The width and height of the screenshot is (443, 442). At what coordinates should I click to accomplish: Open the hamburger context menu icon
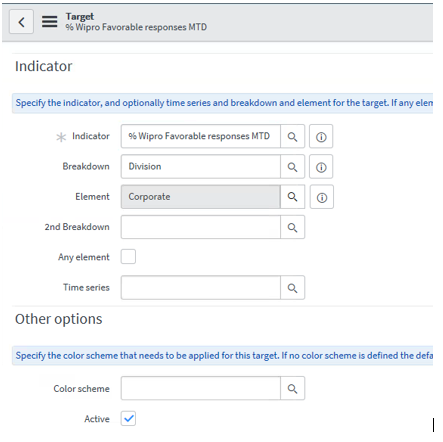click(x=50, y=22)
